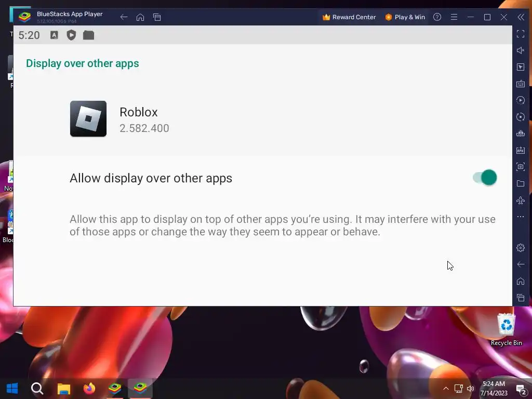Show more sidebar options ellipsis
Image resolution: width=532 pixels, height=399 pixels.
tap(521, 217)
